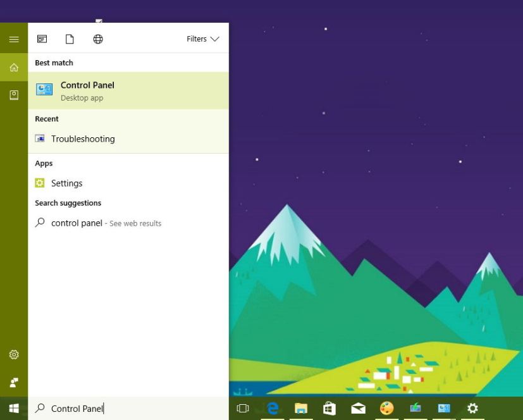The image size is (523, 420).
Task: Open the Store from taskbar
Action: 329,408
